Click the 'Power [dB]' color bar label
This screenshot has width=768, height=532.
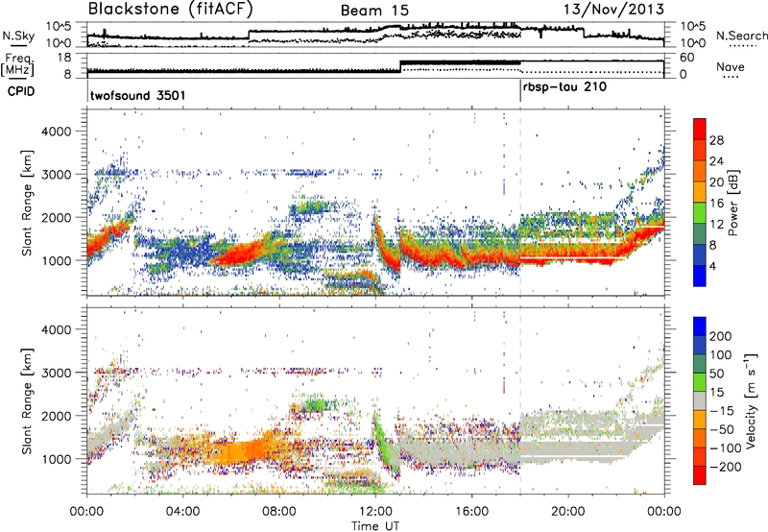732,203
